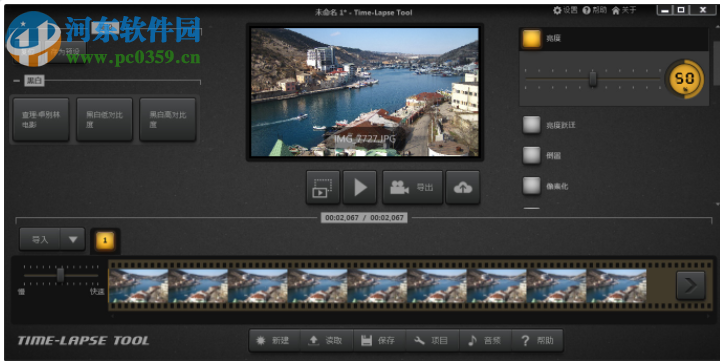The width and height of the screenshot is (720, 361).
Task: Create a new project with 新建
Action: coord(275,341)
